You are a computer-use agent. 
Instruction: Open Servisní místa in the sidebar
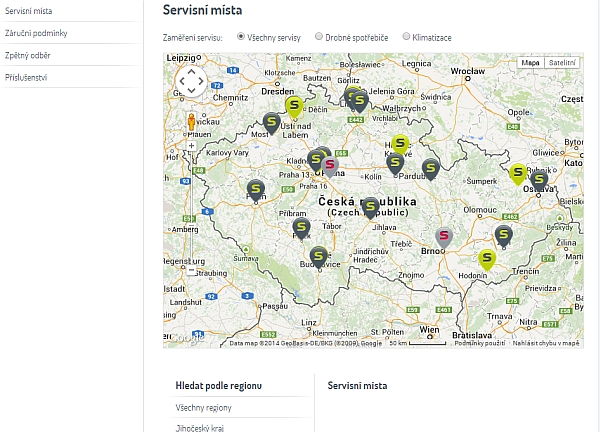tap(29, 11)
